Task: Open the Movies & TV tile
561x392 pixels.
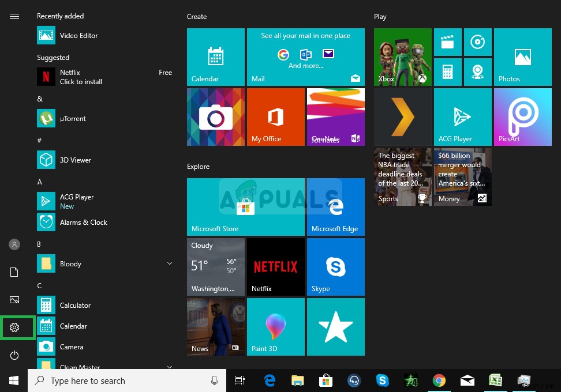Action: click(x=448, y=42)
